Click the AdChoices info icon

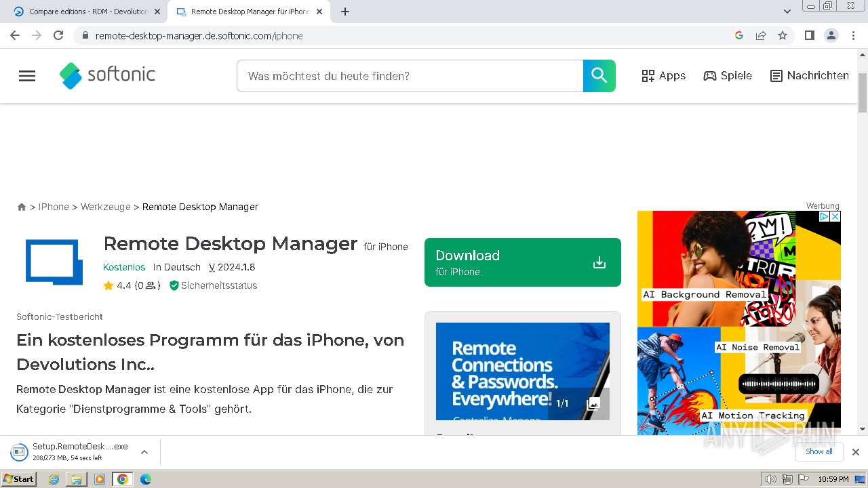tap(825, 216)
